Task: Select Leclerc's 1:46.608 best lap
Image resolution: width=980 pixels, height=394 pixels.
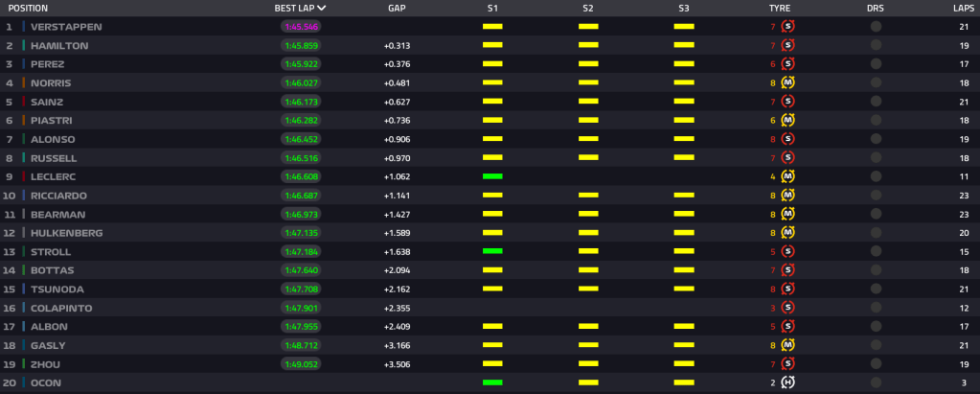Action: click(301, 177)
